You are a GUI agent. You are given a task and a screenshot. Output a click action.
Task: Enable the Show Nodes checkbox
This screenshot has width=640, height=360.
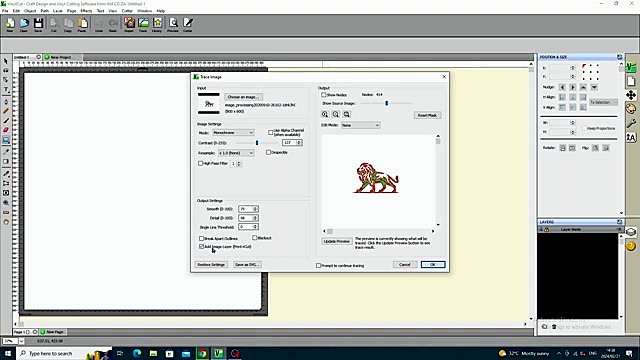[324, 95]
